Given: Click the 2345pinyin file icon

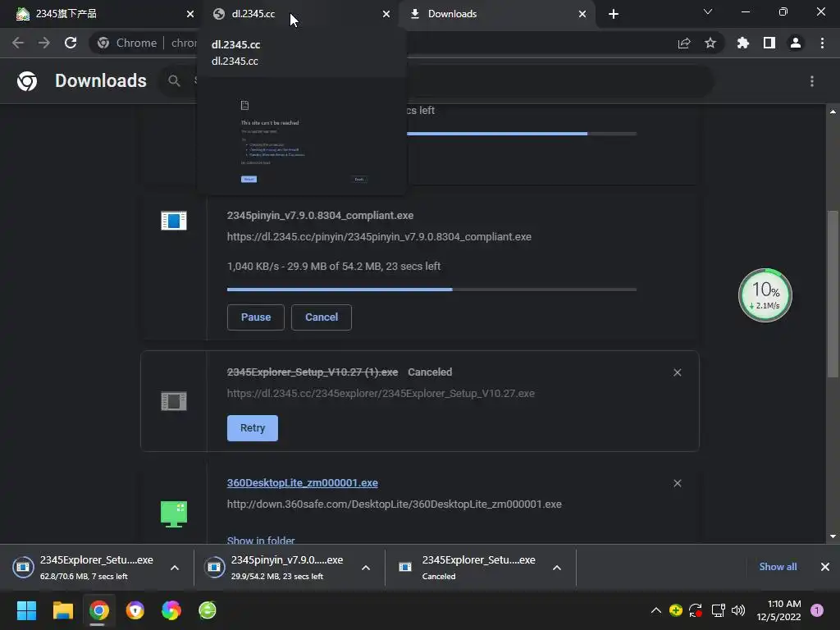Looking at the screenshot, I should (x=174, y=220).
